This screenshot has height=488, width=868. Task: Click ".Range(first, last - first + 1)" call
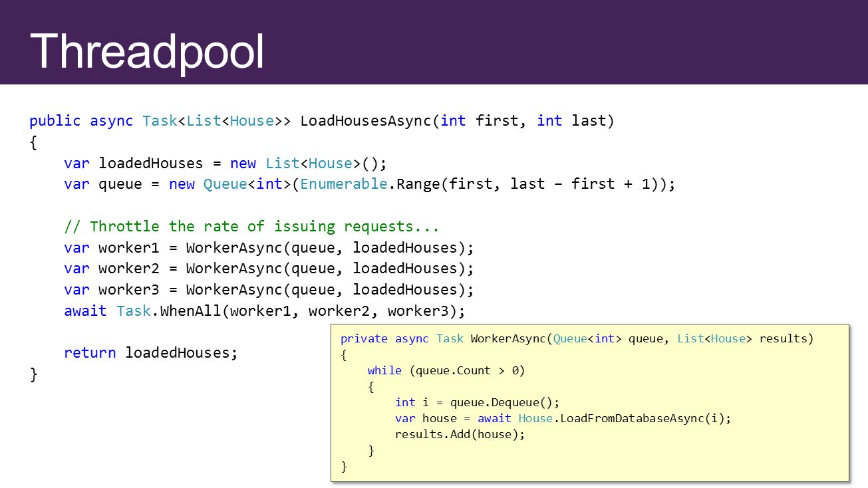click(x=527, y=184)
